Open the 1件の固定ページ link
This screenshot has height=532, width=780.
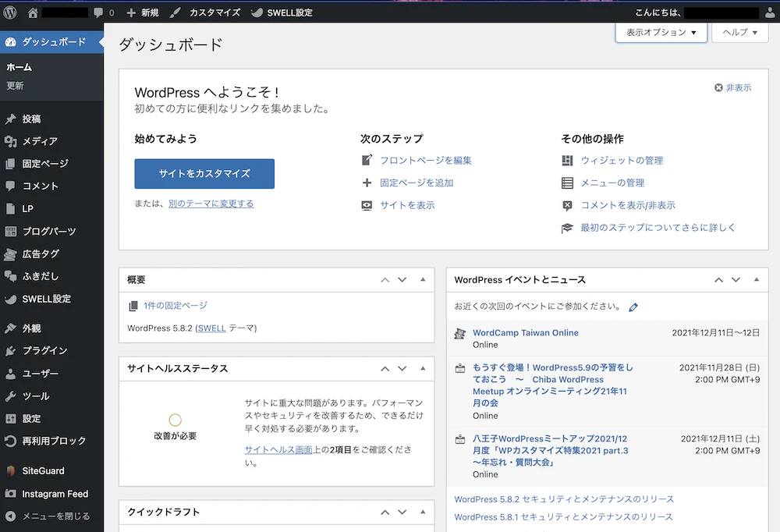[175, 306]
